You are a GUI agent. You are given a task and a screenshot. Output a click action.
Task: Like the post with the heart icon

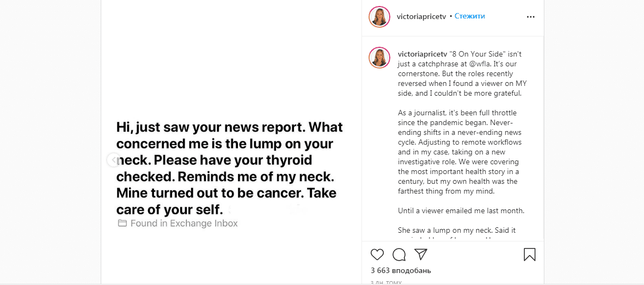377,254
